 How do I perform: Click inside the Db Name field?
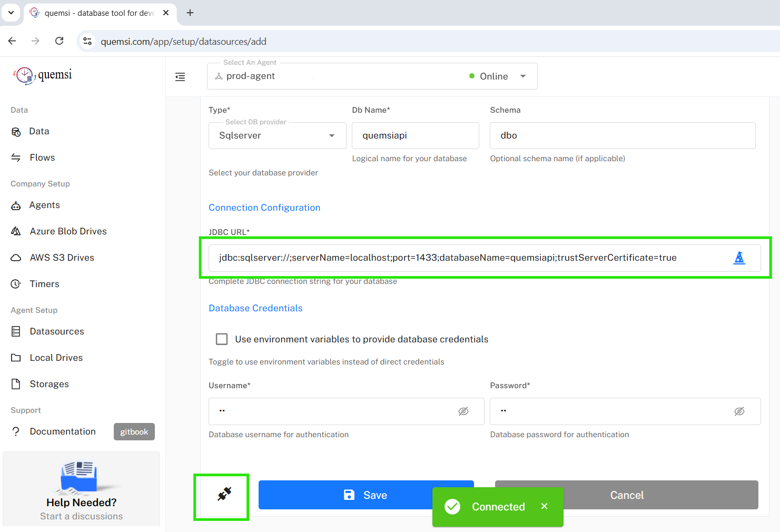point(415,135)
